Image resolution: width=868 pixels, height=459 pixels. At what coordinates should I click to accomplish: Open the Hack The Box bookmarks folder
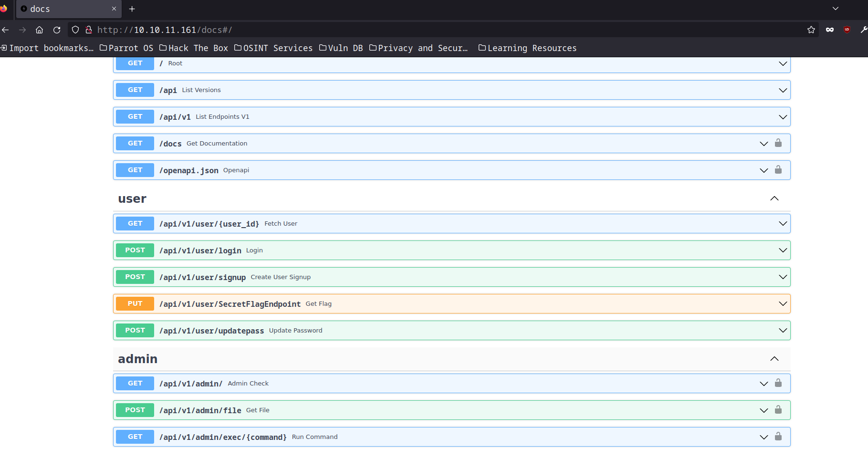[194, 48]
